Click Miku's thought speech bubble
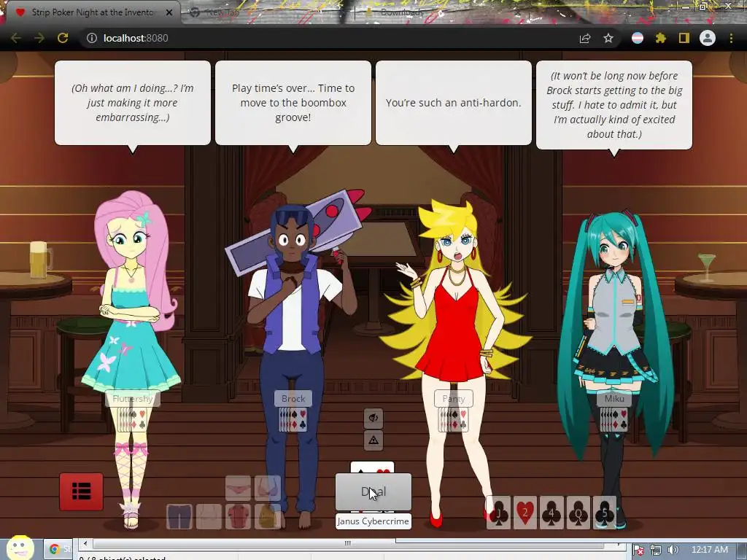This screenshot has width=747, height=560. [614, 105]
